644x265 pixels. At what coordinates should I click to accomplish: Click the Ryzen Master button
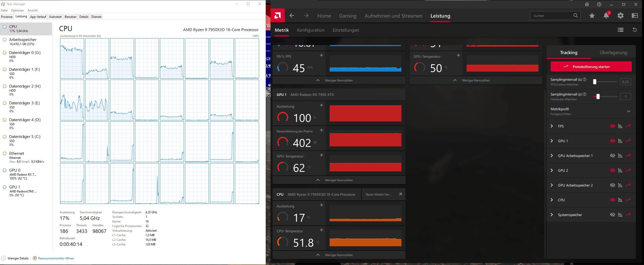pos(384,194)
